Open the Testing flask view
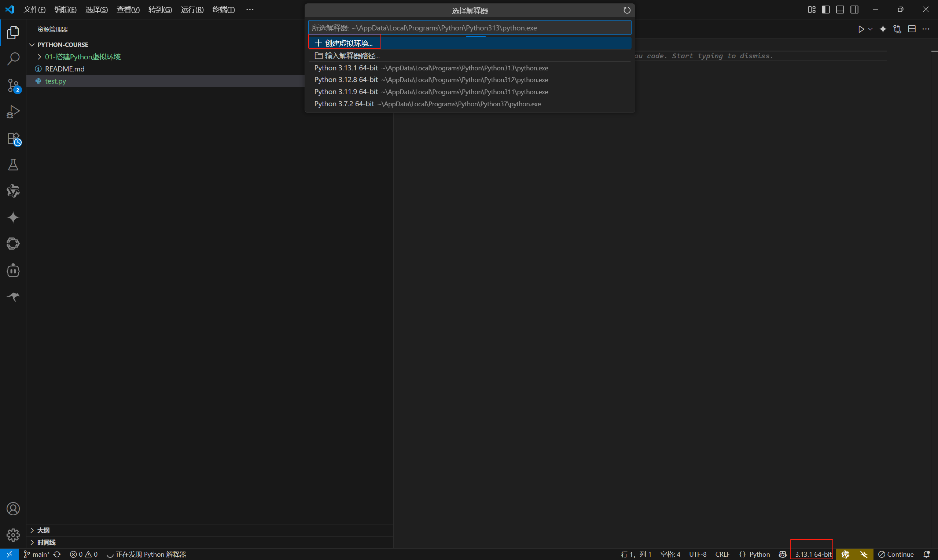938x560 pixels. 13,165
